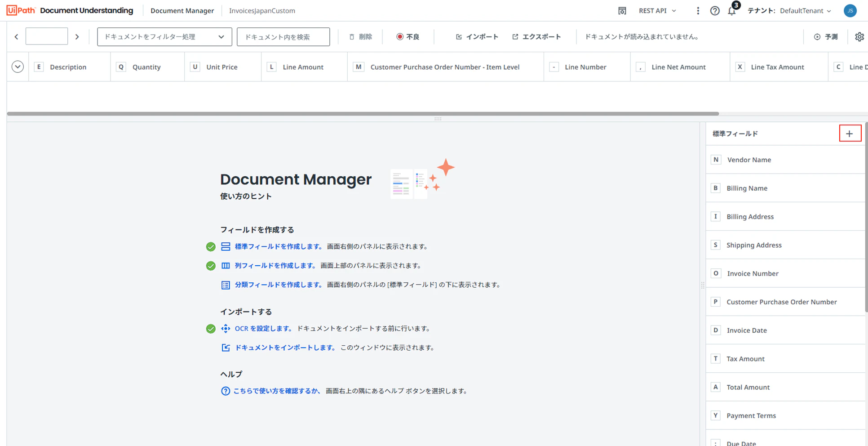Screen dimensions: 868x446
Task: Click the O shortcut badge for Invoice Number
Action: coord(716,273)
